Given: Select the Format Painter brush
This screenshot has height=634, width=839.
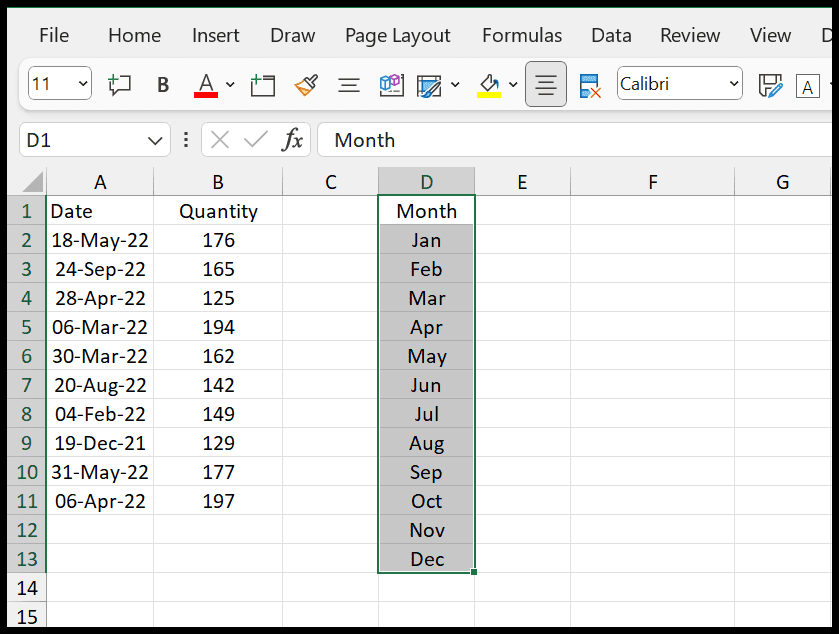Looking at the screenshot, I should 306,85.
